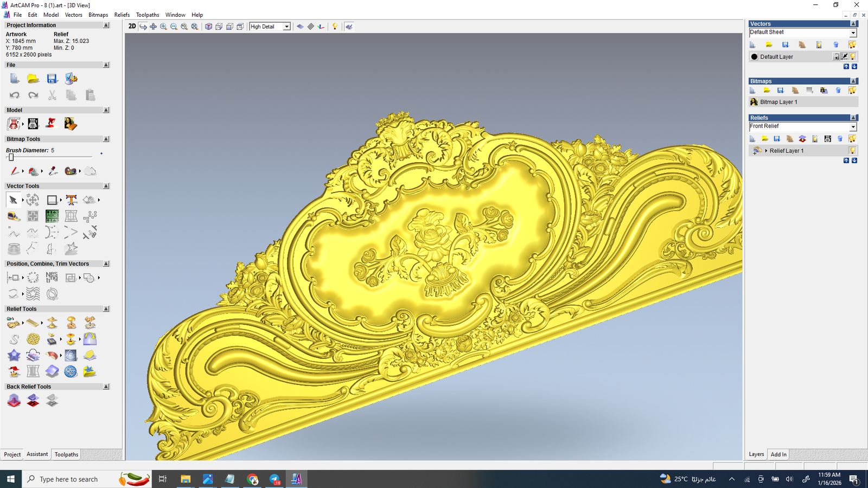Toggle visibility bulb of Relief Layer 1
The height and width of the screenshot is (488, 868).
(852, 151)
